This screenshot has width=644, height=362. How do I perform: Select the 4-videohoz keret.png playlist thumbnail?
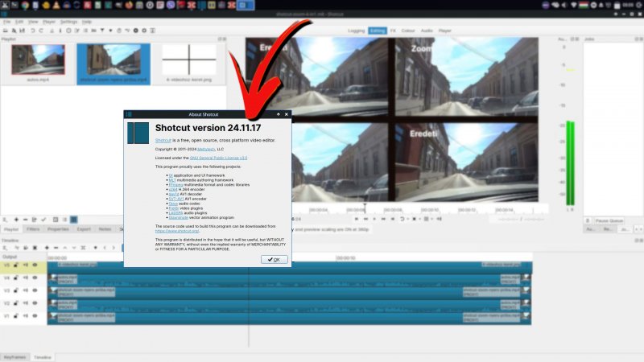[189, 60]
